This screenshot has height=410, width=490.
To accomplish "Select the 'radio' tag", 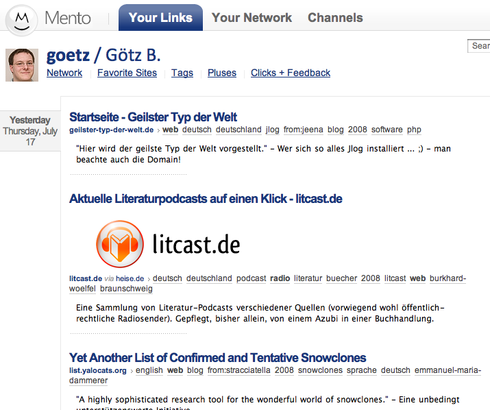I will [280, 278].
